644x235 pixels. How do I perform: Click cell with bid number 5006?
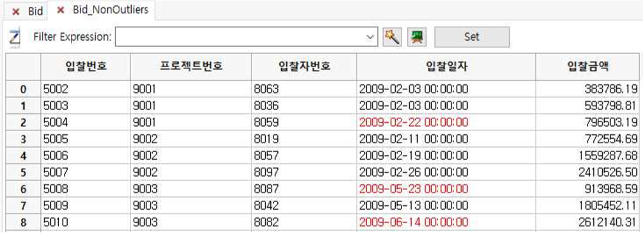pos(85,156)
